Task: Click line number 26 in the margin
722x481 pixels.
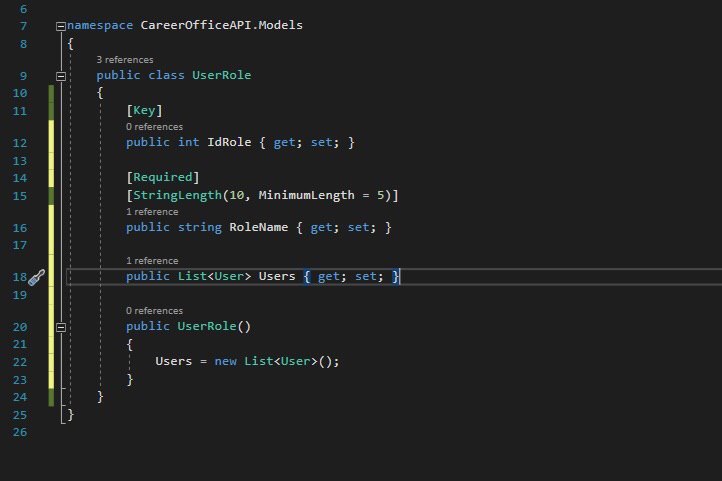Action: point(20,433)
